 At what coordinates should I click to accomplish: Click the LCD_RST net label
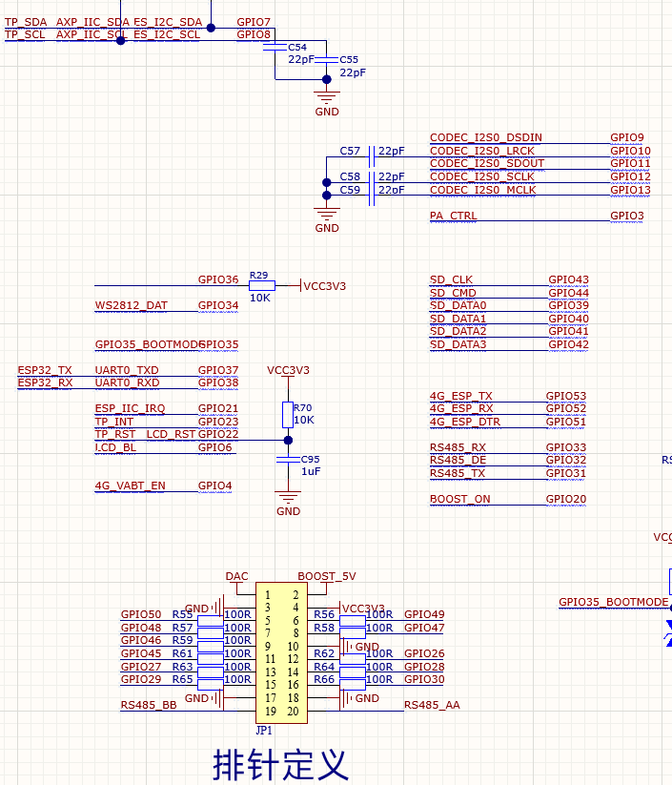[x=171, y=435]
